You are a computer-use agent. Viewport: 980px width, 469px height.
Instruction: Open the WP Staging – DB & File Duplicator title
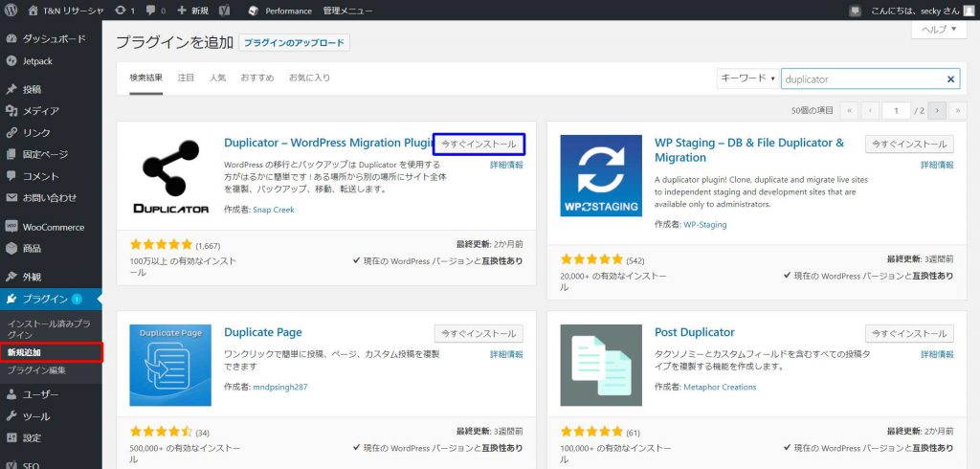[x=749, y=150]
